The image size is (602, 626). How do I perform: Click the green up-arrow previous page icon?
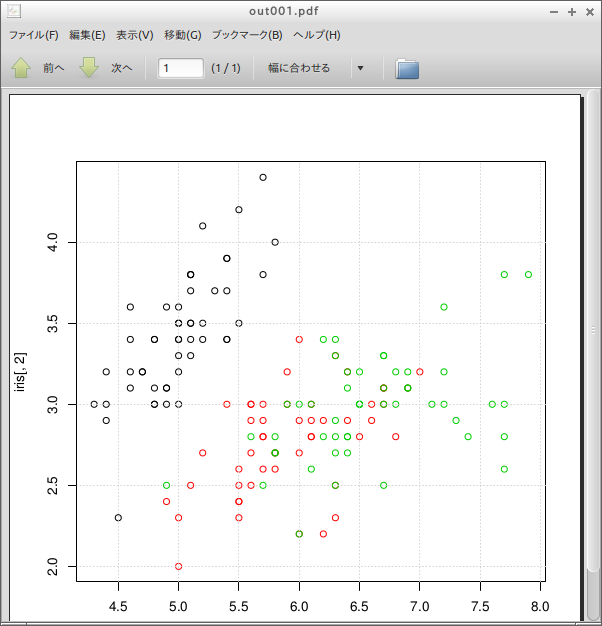(21, 68)
